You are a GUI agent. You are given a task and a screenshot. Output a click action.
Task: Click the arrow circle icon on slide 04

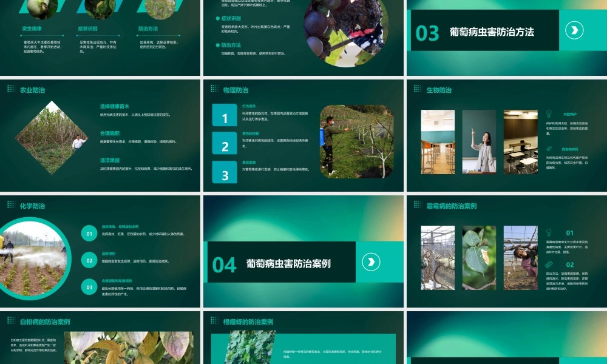(371, 262)
